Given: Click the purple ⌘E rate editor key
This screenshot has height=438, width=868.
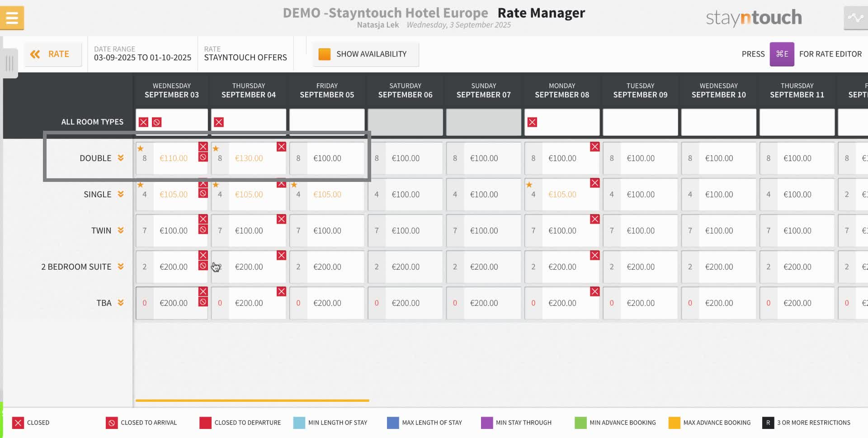Looking at the screenshot, I should (x=782, y=54).
